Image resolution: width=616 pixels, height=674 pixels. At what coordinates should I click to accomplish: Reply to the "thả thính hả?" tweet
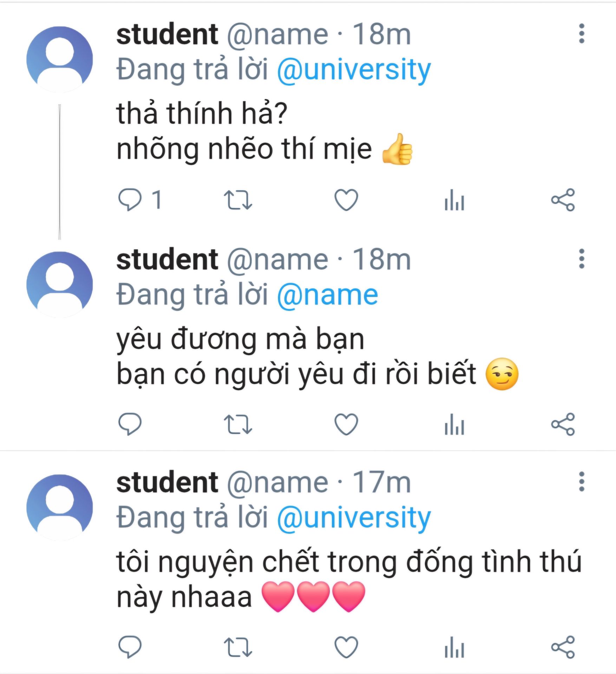(130, 200)
